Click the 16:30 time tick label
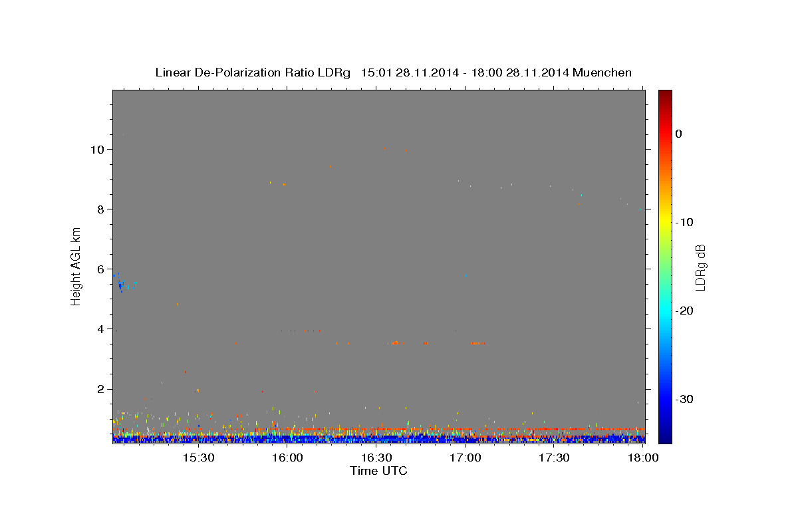798x532 pixels. tap(376, 458)
